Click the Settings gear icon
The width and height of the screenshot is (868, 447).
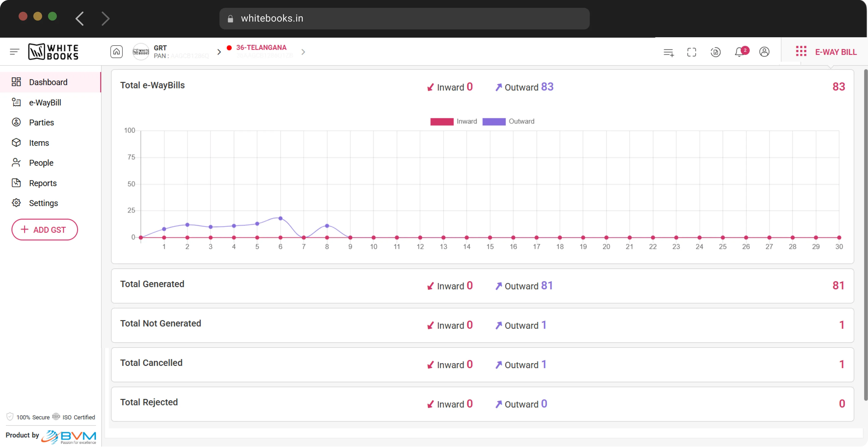tap(16, 203)
